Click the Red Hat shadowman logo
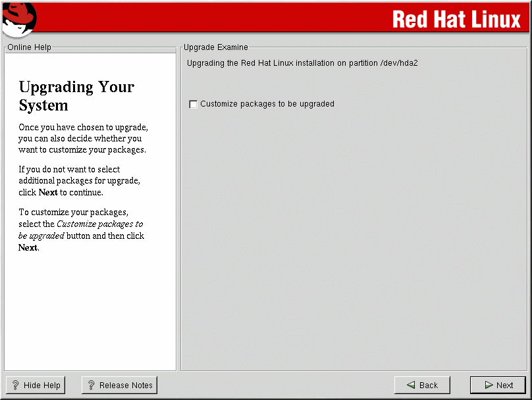This screenshot has height=400, width=532. [x=18, y=18]
